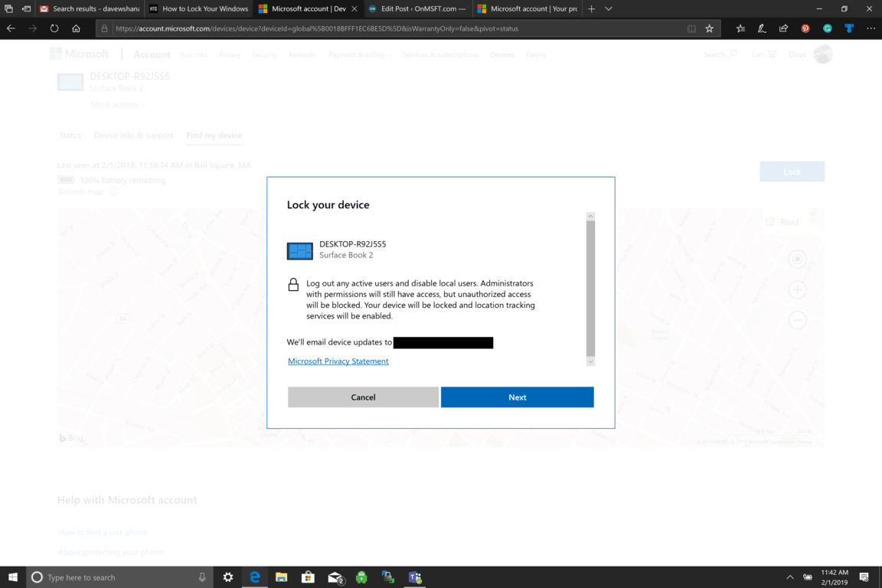Go to the browser Home page
Screen dimensions: 882x588
click(76, 28)
